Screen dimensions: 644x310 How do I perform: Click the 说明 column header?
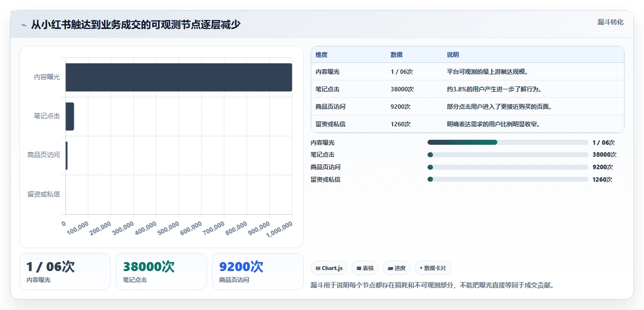click(453, 55)
